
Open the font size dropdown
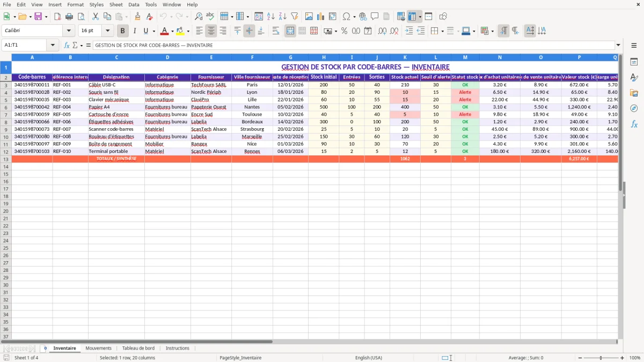[107, 31]
